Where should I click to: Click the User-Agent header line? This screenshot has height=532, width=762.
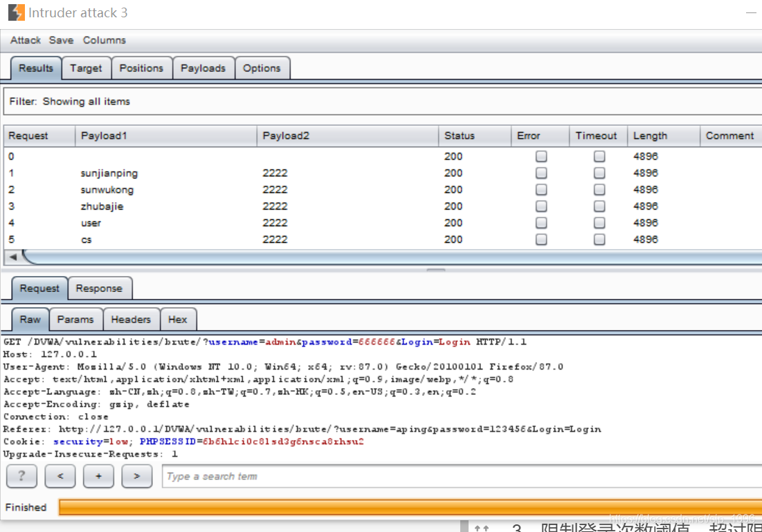click(x=283, y=367)
